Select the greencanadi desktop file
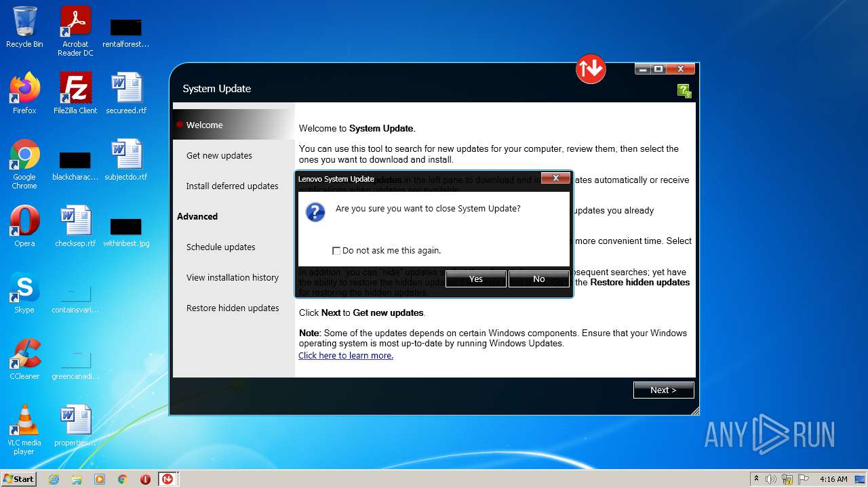The image size is (868, 488). (x=75, y=365)
